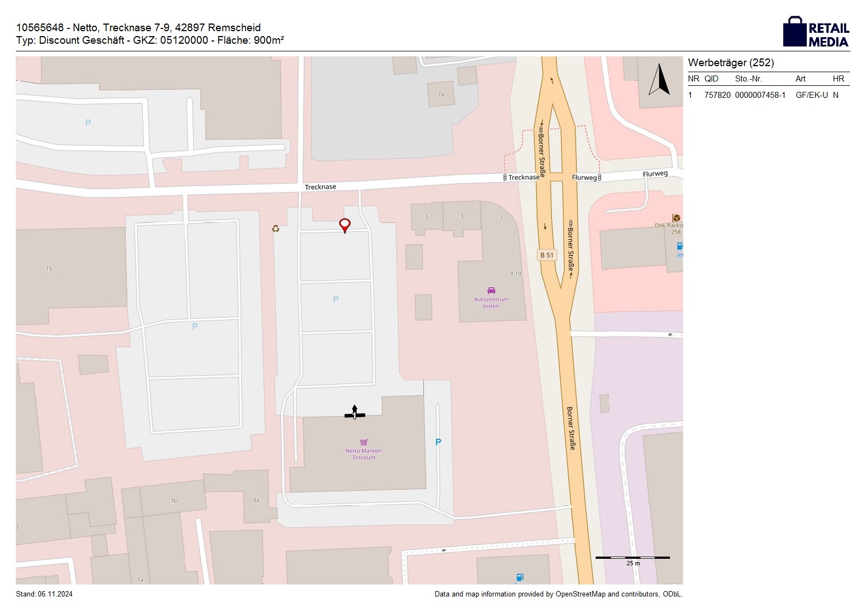Click the DHL Packstation package icon

click(x=676, y=218)
